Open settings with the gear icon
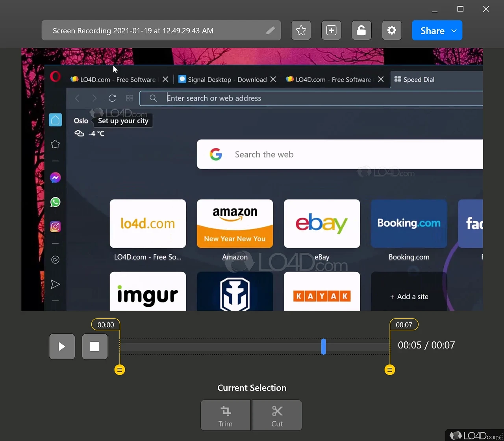The width and height of the screenshot is (504, 441). coord(392,30)
